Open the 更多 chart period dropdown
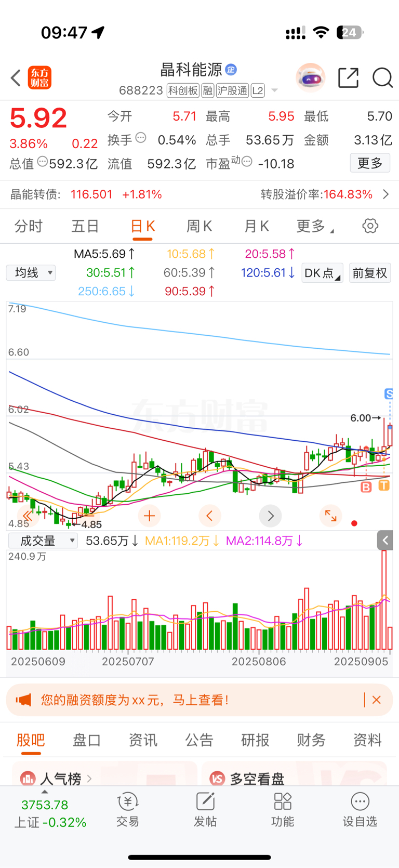 click(x=315, y=226)
